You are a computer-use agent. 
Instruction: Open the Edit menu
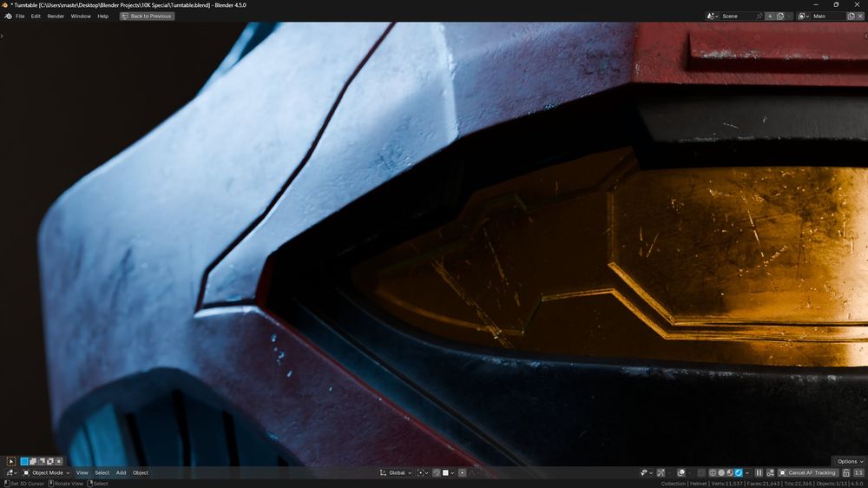click(x=36, y=16)
